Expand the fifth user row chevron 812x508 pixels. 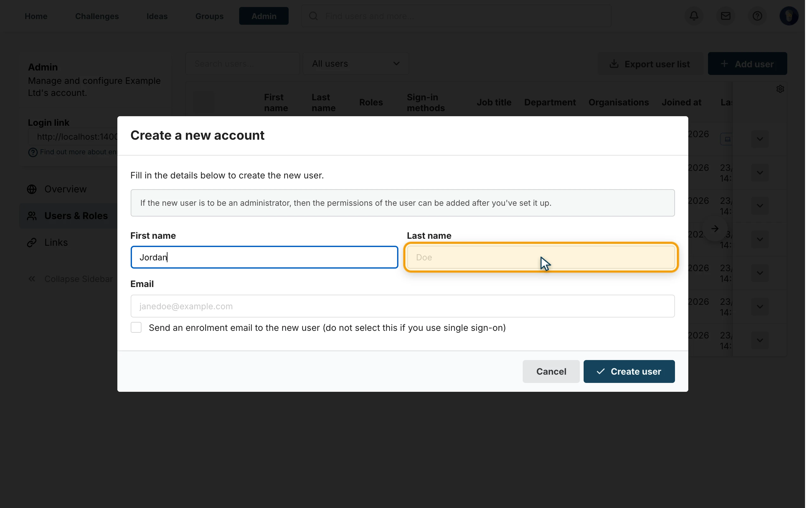coord(760,273)
